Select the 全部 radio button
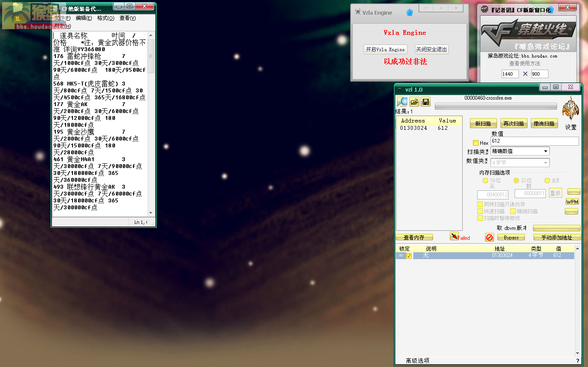Image resolution: width=588 pixels, height=367 pixels. 547,180
